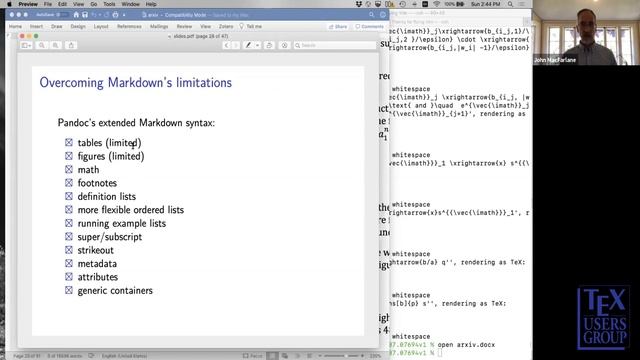Open the Tools menu in menu bar
Viewport: 640px width, 360px height.
(x=109, y=4)
